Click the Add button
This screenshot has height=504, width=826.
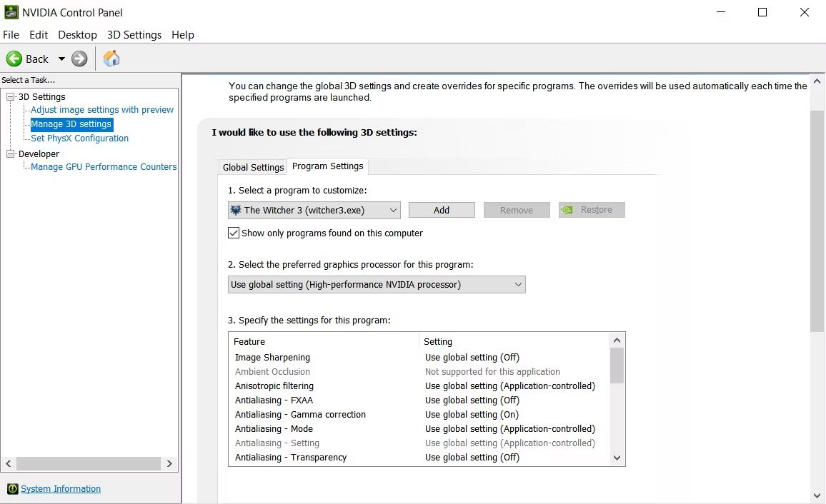click(442, 210)
